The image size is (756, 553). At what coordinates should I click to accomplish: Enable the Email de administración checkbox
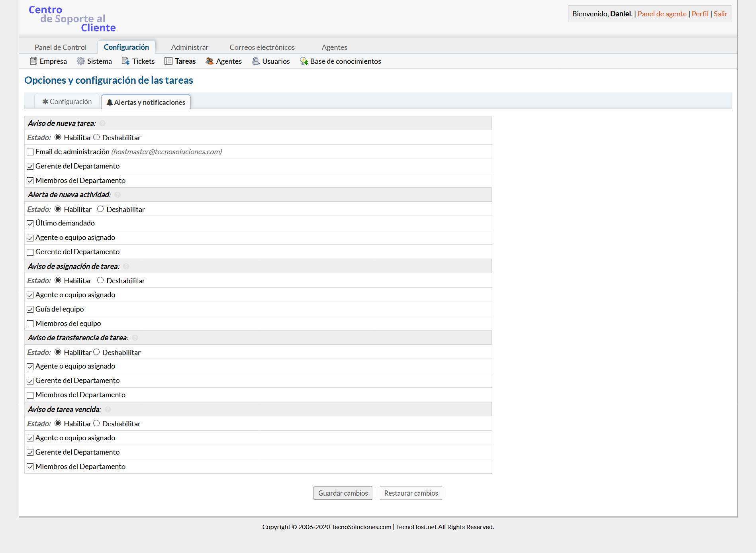pyautogui.click(x=30, y=152)
